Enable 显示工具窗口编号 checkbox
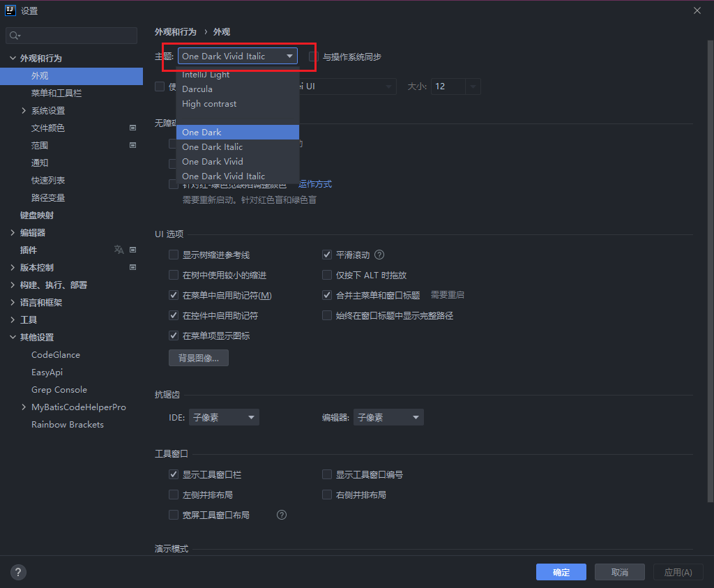 tap(327, 474)
